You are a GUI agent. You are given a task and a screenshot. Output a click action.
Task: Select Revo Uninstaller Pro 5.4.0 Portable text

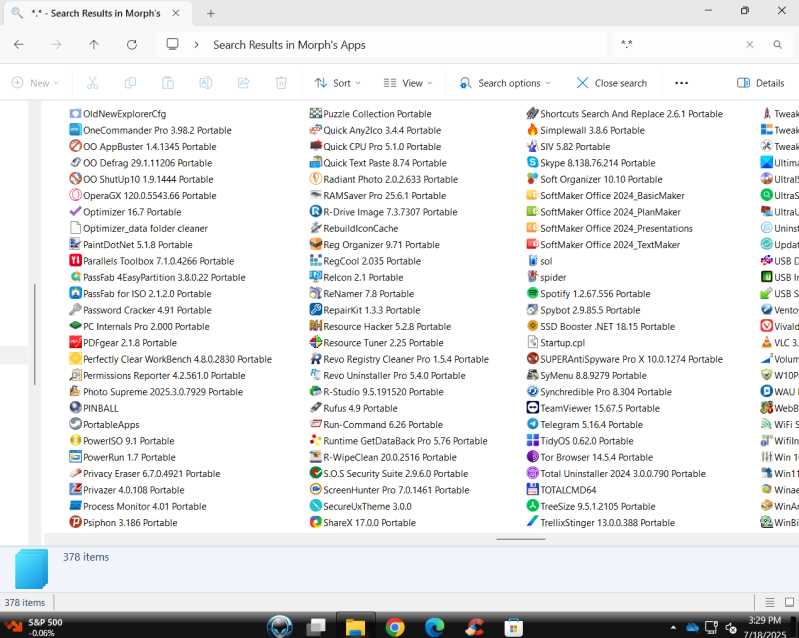[x=394, y=376]
